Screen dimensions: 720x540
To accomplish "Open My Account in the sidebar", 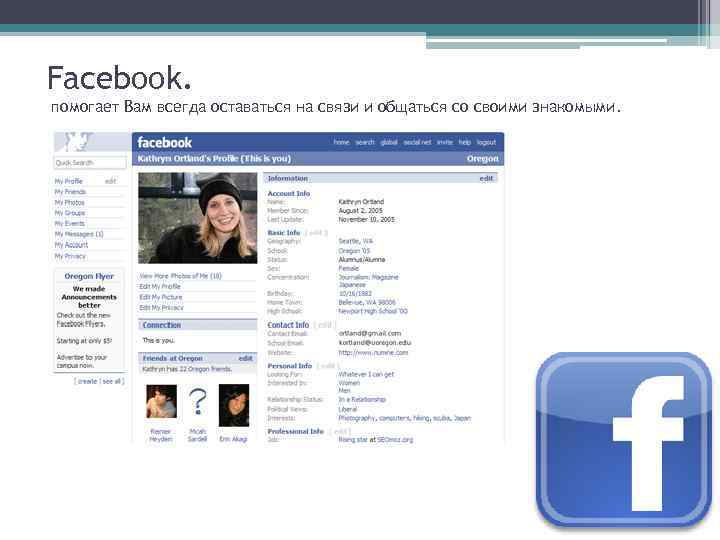I will [71, 245].
